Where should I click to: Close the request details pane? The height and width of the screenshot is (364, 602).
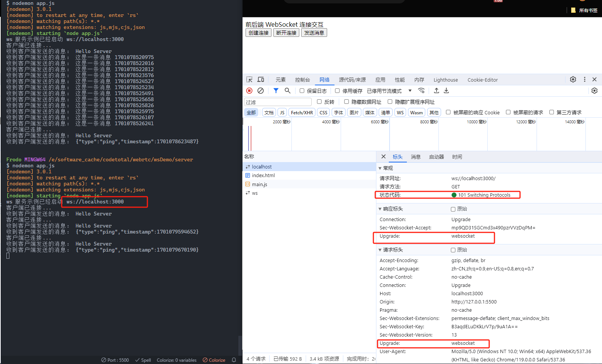[383, 156]
